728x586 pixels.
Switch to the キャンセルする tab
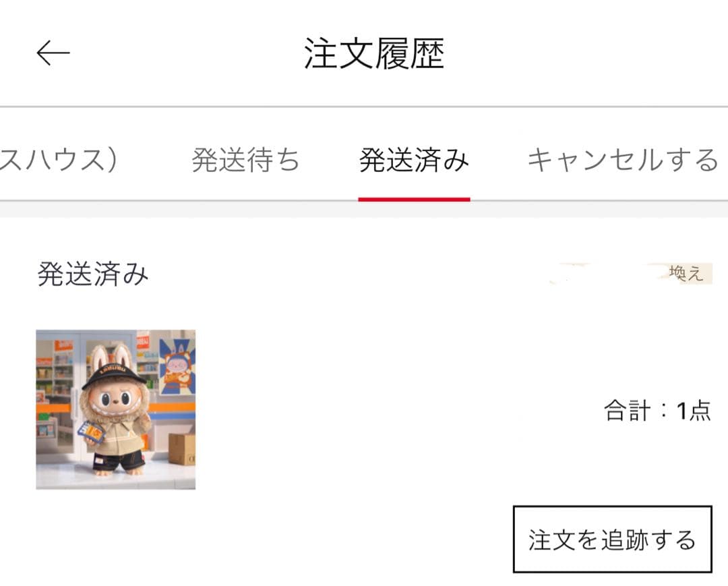coord(623,160)
